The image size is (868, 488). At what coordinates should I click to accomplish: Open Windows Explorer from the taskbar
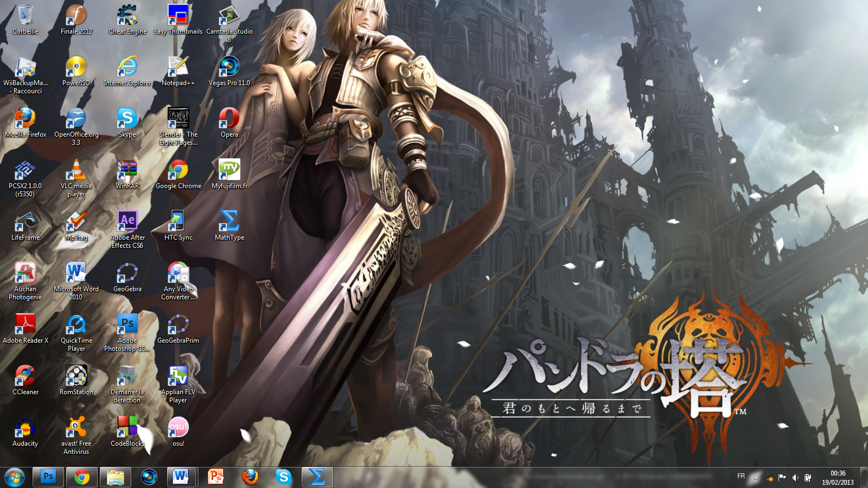click(116, 477)
